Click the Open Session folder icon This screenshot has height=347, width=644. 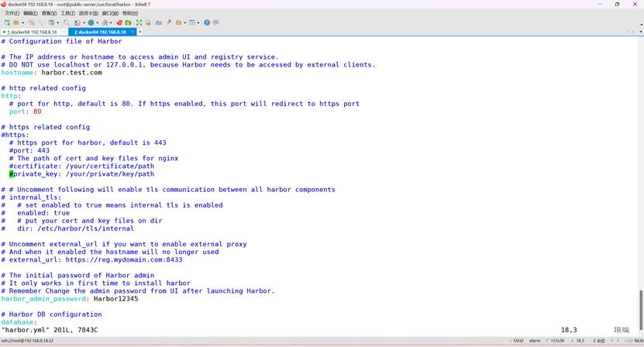pyautogui.click(x=16, y=22)
